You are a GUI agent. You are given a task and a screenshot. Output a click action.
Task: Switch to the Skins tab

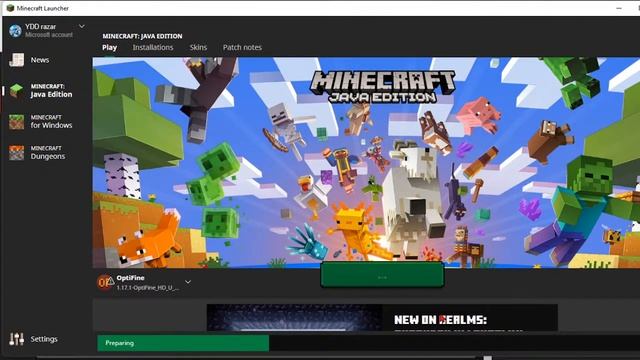[x=198, y=47]
